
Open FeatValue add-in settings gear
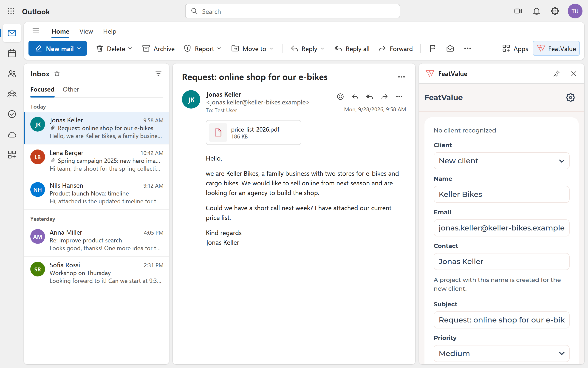(x=570, y=98)
